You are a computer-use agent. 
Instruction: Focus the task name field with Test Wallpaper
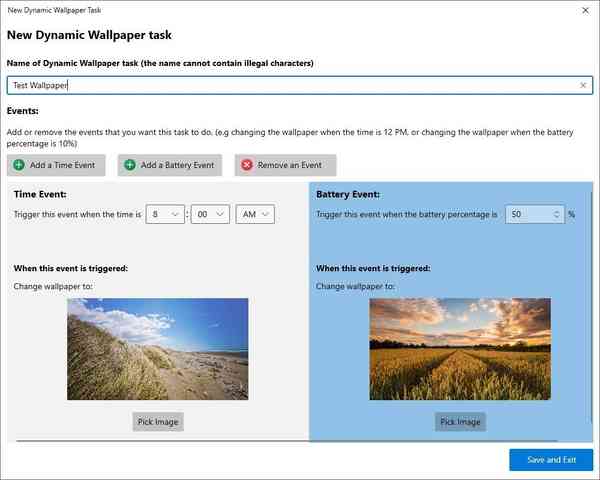(300, 85)
